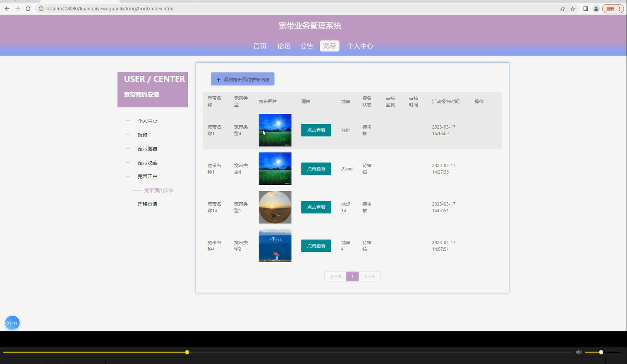Click the address bar URL
Image resolution: width=627 pixels, height=364 pixels.
point(110,9)
